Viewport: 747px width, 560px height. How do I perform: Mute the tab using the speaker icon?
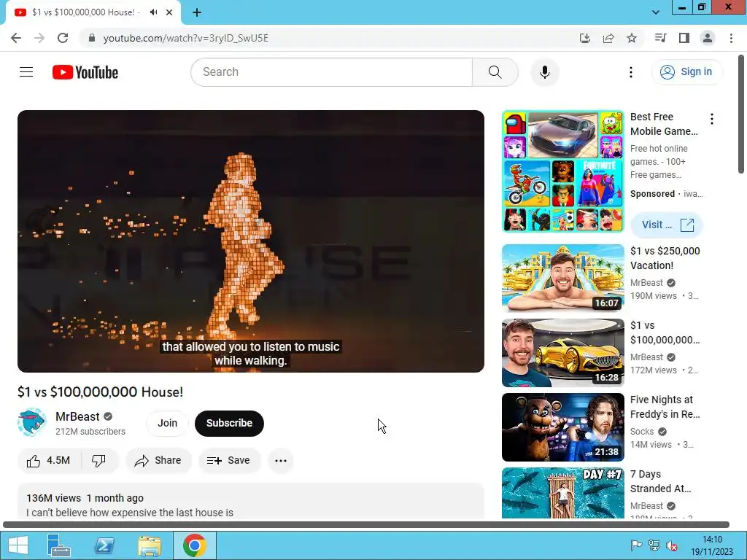coord(153,12)
